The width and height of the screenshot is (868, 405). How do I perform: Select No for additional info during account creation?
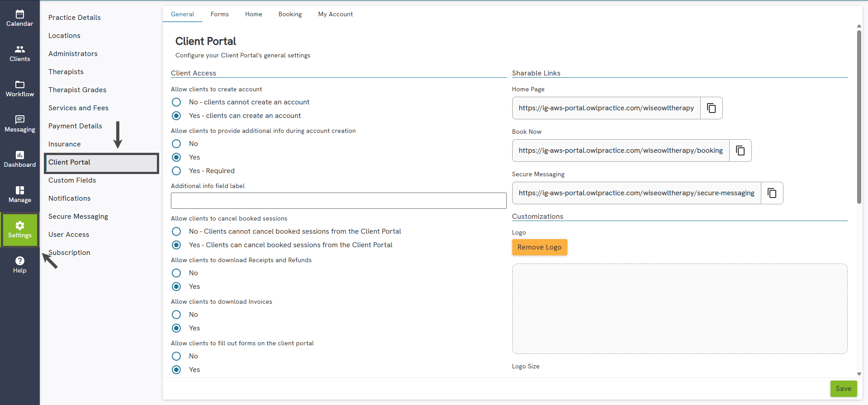[176, 144]
